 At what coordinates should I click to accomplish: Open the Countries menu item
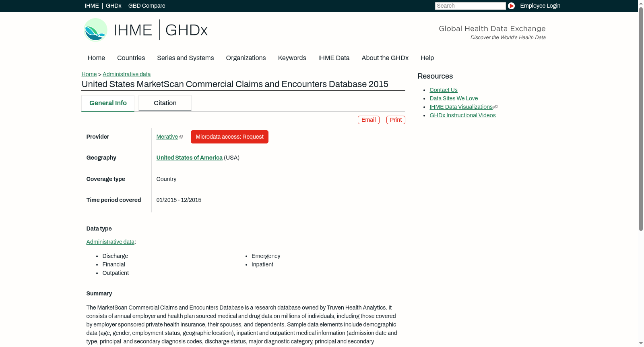(x=131, y=58)
